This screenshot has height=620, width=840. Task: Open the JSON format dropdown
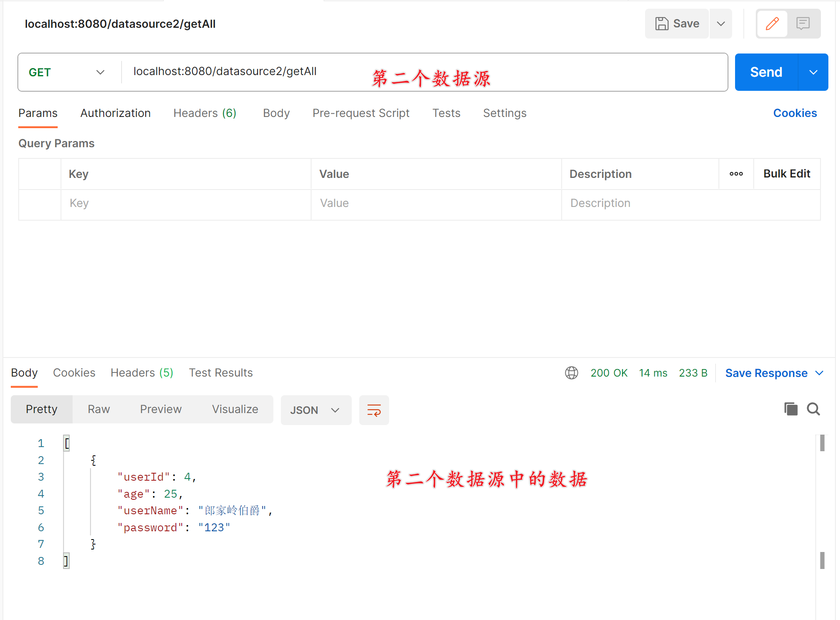(x=316, y=410)
